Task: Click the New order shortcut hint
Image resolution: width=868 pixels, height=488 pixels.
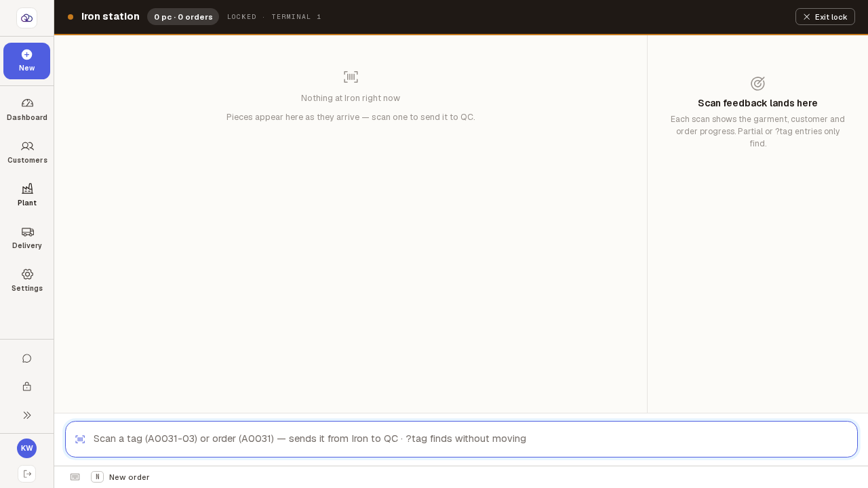Action: (120, 477)
